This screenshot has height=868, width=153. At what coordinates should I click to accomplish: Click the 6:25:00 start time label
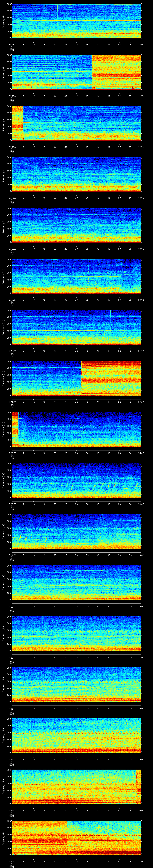click(x=12, y=606)
